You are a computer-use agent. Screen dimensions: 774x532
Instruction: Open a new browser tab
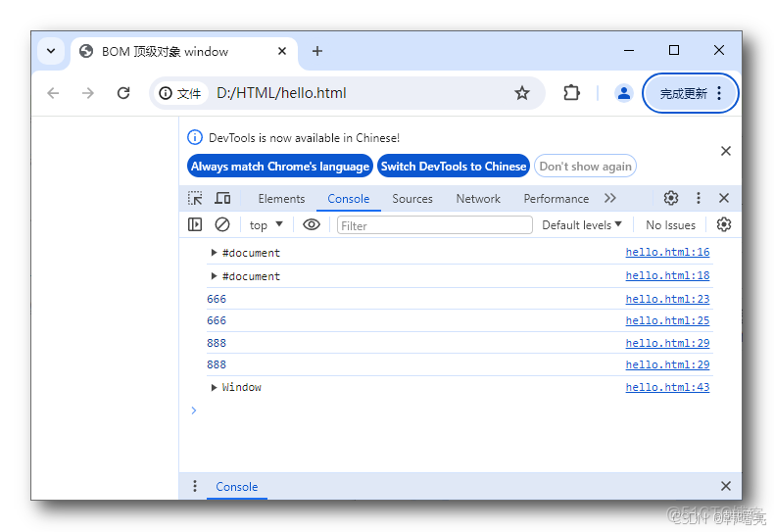point(317,51)
